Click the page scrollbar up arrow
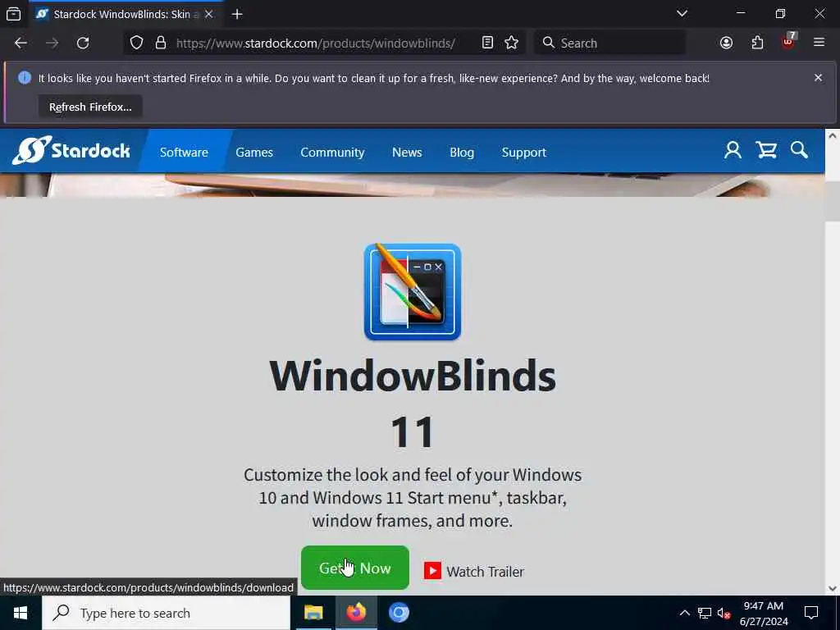 click(x=833, y=136)
